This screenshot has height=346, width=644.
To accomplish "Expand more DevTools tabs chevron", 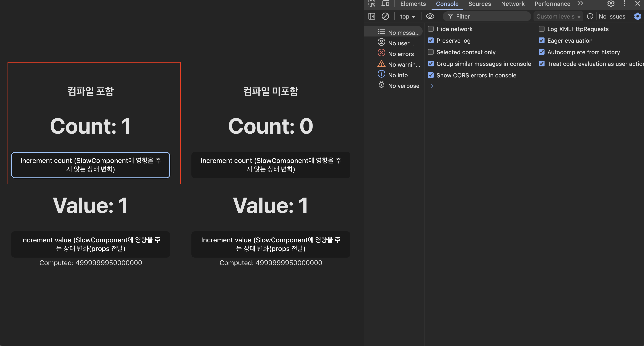I will pyautogui.click(x=580, y=4).
